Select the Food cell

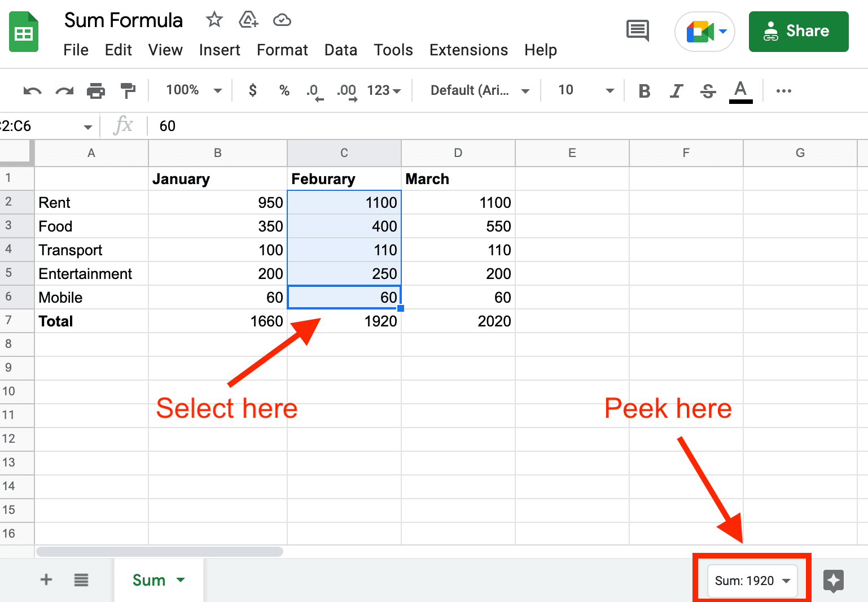pos(91,226)
